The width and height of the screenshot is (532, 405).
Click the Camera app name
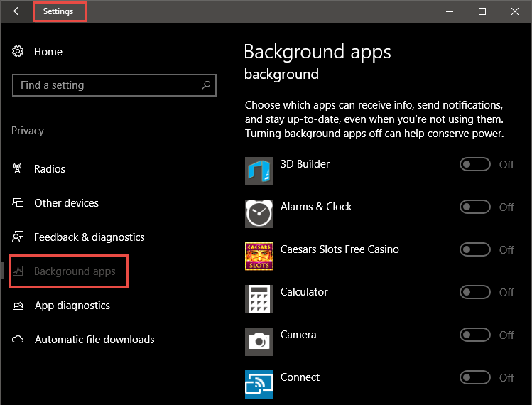click(298, 335)
